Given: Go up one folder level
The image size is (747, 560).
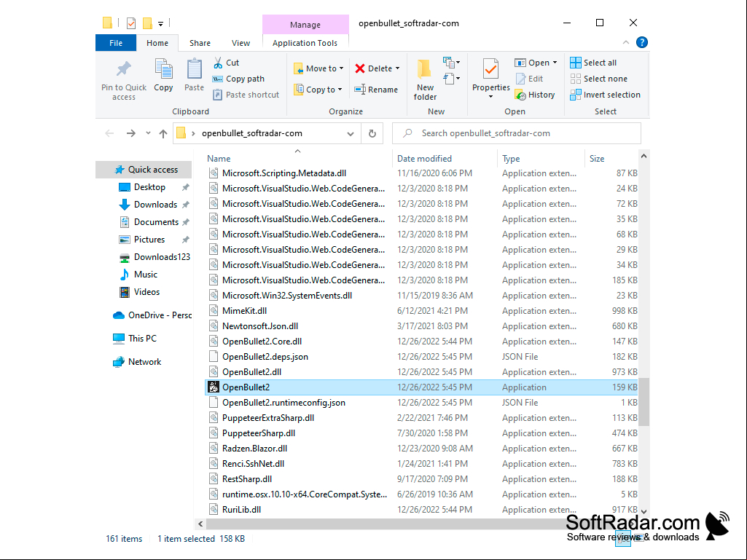Looking at the screenshot, I should [x=163, y=134].
